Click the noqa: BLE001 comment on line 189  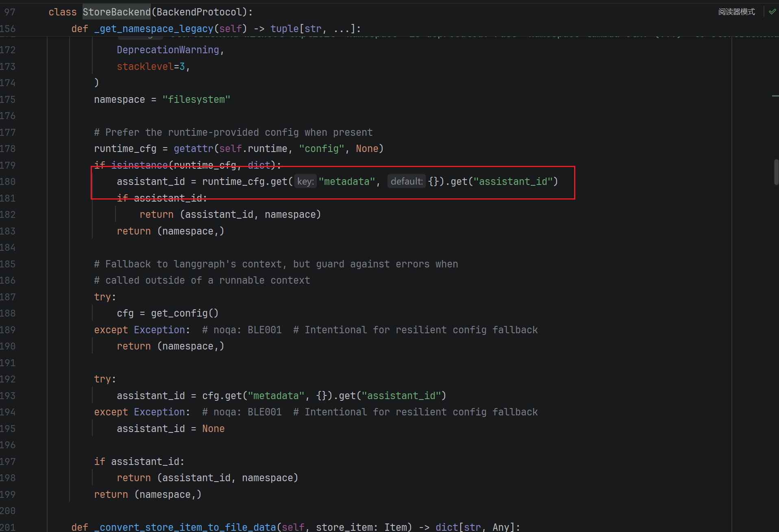[x=242, y=330]
